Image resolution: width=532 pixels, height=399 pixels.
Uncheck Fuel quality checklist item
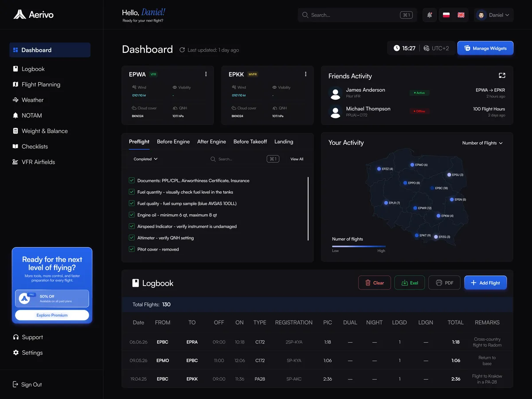pos(132,203)
